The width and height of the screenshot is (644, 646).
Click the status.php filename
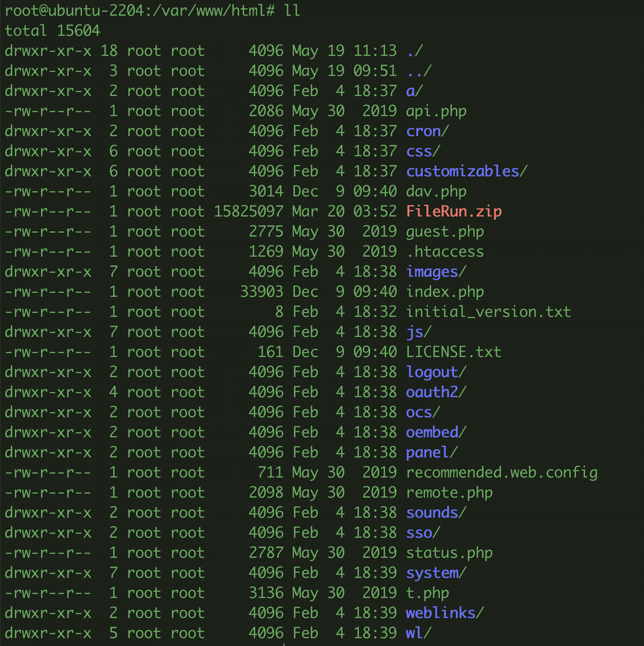[x=449, y=553]
